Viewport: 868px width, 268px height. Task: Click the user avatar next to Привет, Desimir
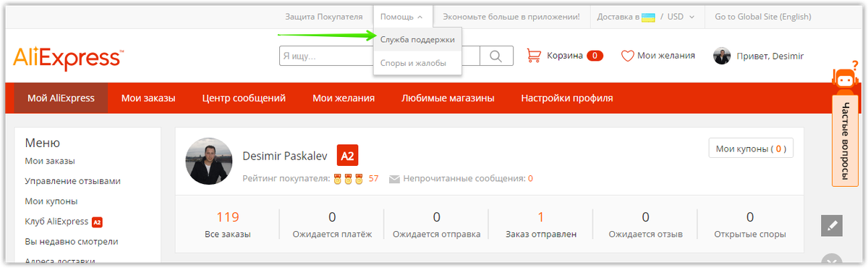point(722,56)
